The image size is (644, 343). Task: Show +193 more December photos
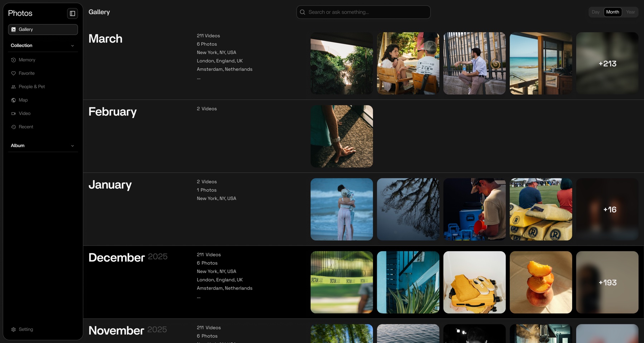tap(607, 282)
